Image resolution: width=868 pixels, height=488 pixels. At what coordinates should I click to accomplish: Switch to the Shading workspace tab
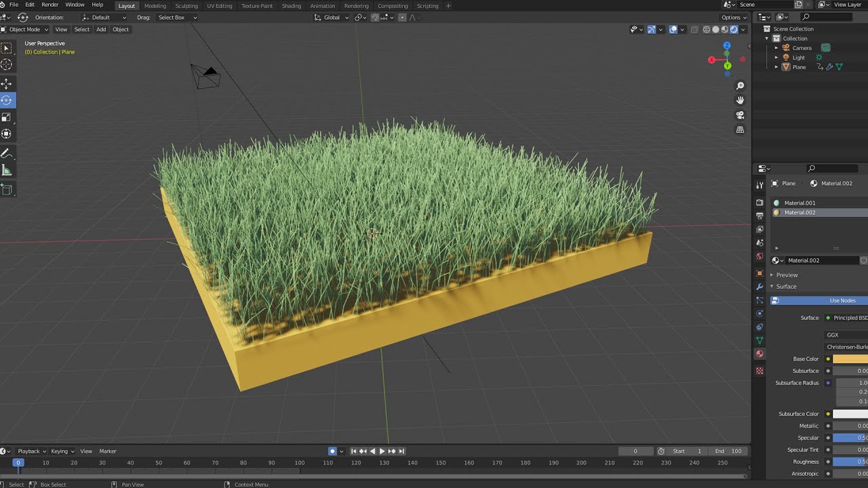pos(292,5)
